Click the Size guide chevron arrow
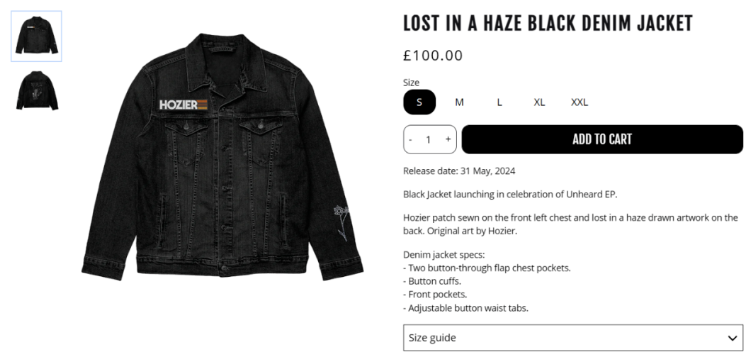Screen dimensions: 751x364 click(732, 338)
